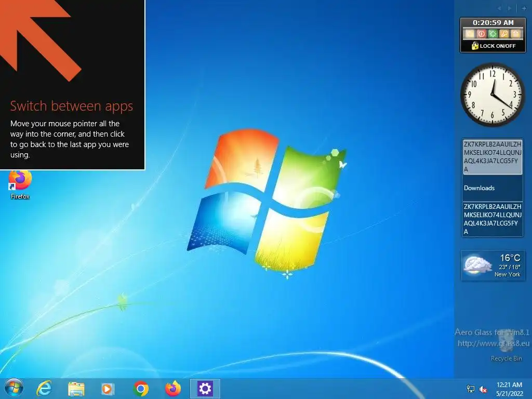
Task: Go to next sidebar gadget page arrow
Action: click(x=509, y=8)
